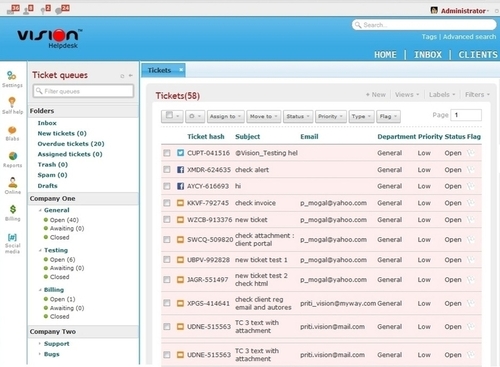This screenshot has height=367, width=500.
Task: Open the Priority dropdown
Action: [x=331, y=116]
